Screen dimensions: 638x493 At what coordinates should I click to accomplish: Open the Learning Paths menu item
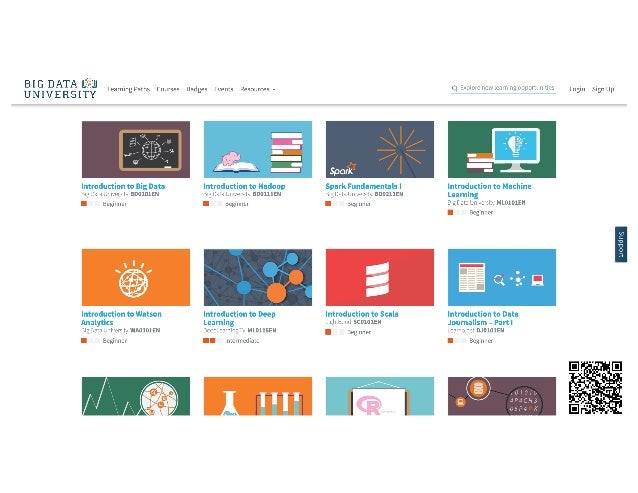(x=128, y=89)
